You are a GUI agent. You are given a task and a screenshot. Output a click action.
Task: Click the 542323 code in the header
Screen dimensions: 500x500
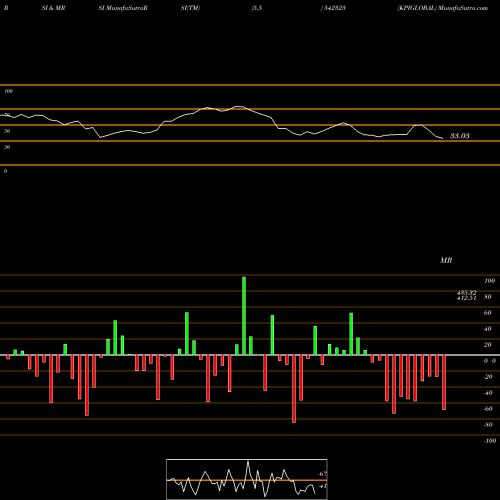pos(335,8)
